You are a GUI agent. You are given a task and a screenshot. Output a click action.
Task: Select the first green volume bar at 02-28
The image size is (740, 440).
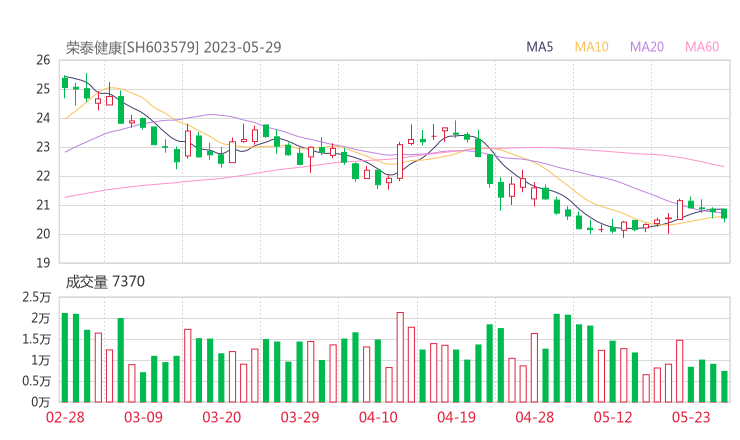click(65, 357)
